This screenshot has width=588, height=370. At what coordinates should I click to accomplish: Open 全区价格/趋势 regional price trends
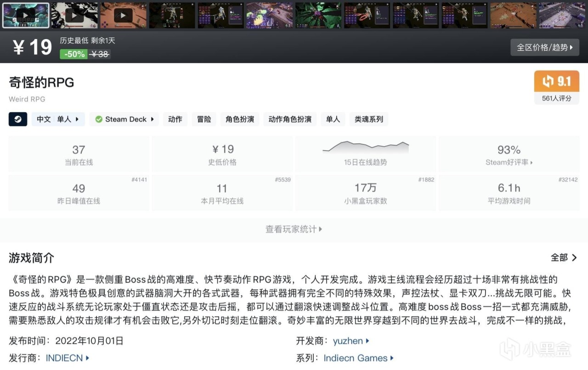point(545,47)
